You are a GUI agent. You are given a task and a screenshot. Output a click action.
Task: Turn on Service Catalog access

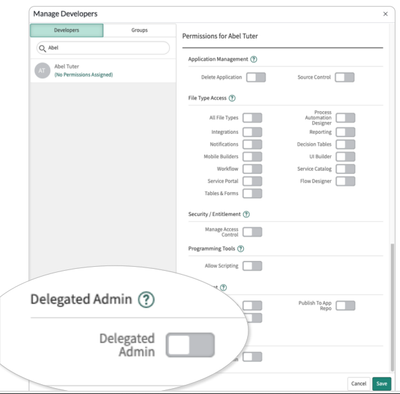tap(345, 169)
